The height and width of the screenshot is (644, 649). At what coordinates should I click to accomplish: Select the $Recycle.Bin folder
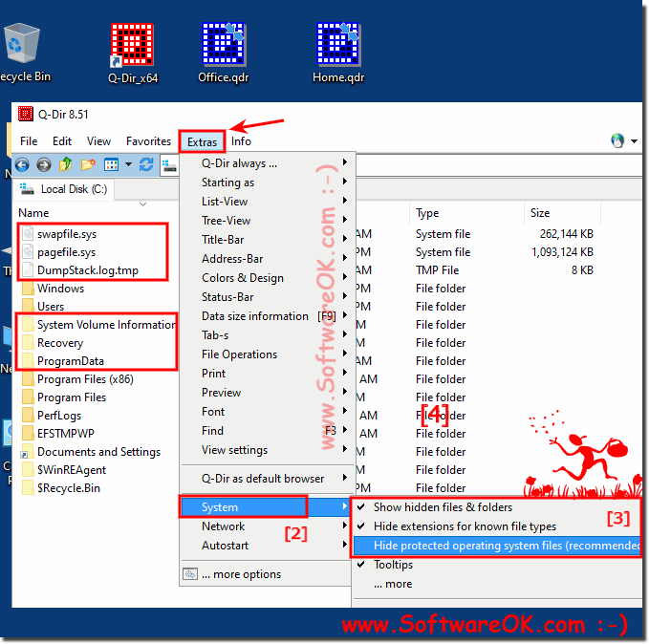69,488
